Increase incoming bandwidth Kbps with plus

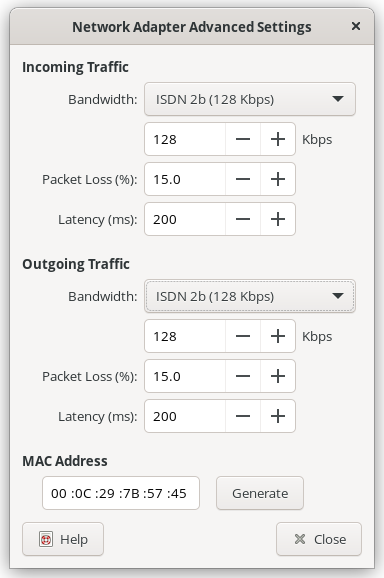tap(278, 139)
